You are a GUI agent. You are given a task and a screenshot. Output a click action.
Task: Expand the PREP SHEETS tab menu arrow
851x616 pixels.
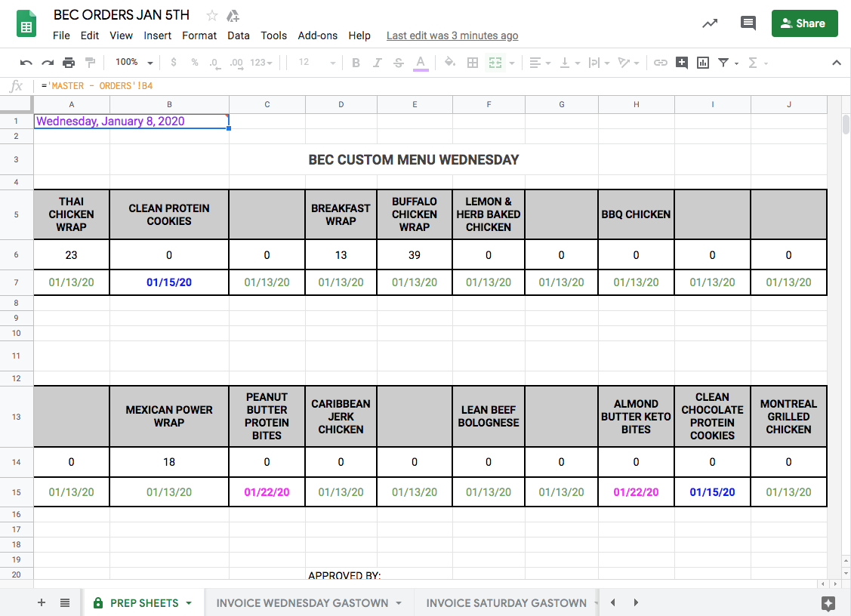click(189, 603)
